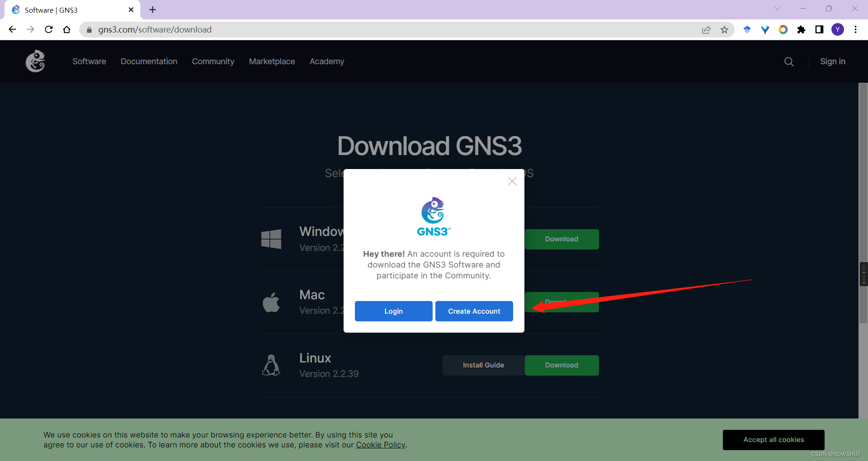This screenshot has height=461, width=868.
Task: Close the account required dialog
Action: click(x=512, y=181)
